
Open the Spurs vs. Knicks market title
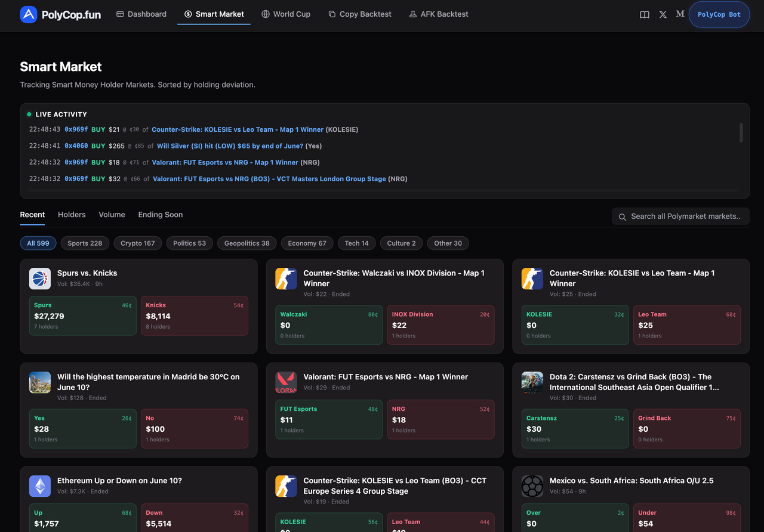(87, 273)
